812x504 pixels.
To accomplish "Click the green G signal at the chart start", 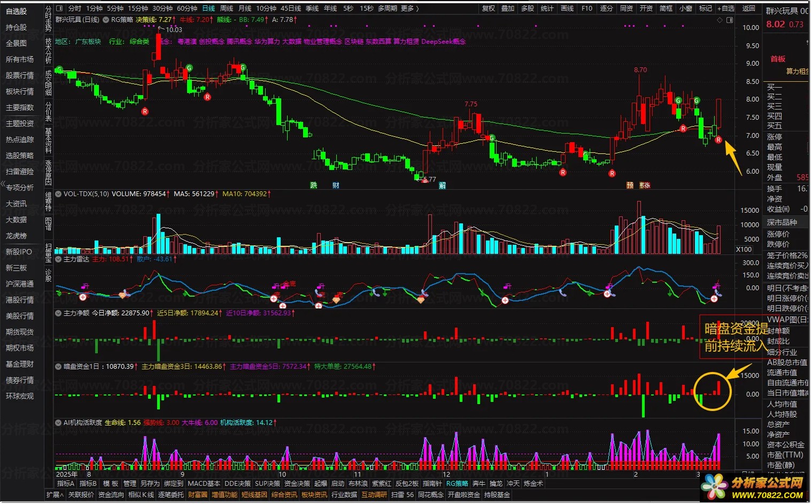I will pyautogui.click(x=59, y=70).
